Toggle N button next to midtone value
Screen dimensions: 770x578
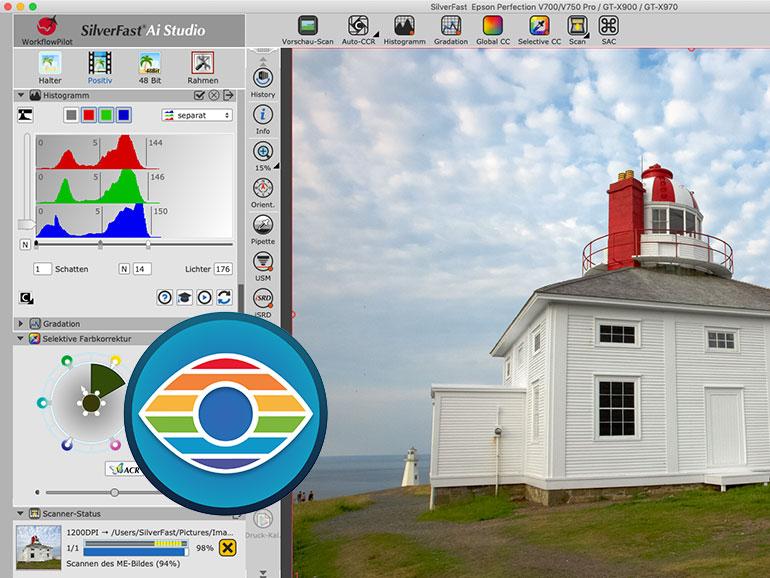tap(124, 269)
